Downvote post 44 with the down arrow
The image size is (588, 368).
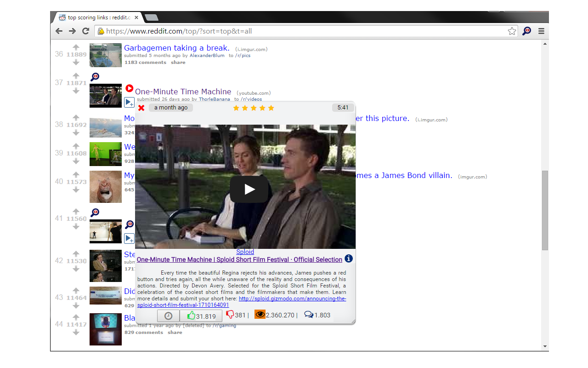(x=76, y=332)
